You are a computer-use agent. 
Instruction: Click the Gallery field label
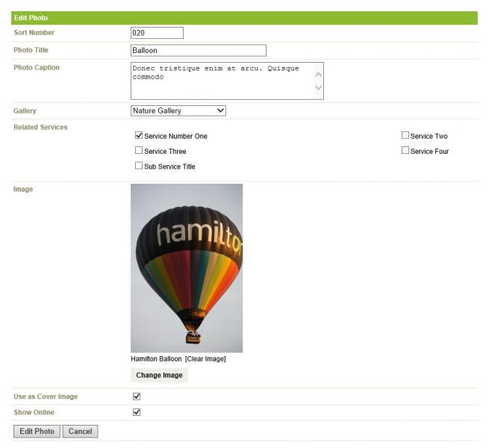[x=25, y=111]
